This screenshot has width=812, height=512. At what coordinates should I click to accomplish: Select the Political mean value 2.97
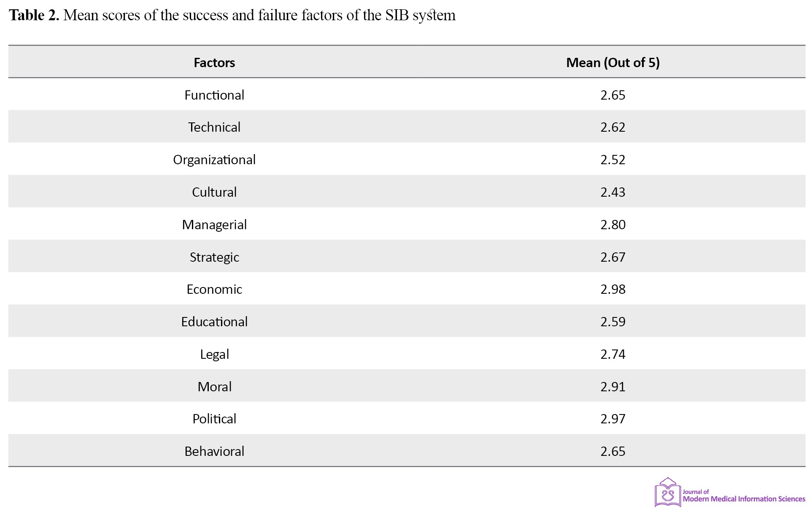click(613, 419)
